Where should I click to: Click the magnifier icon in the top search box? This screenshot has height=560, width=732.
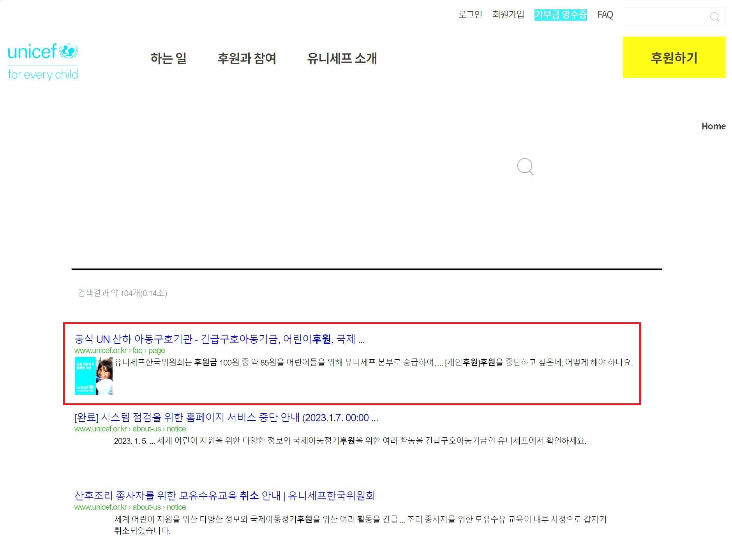click(x=714, y=17)
